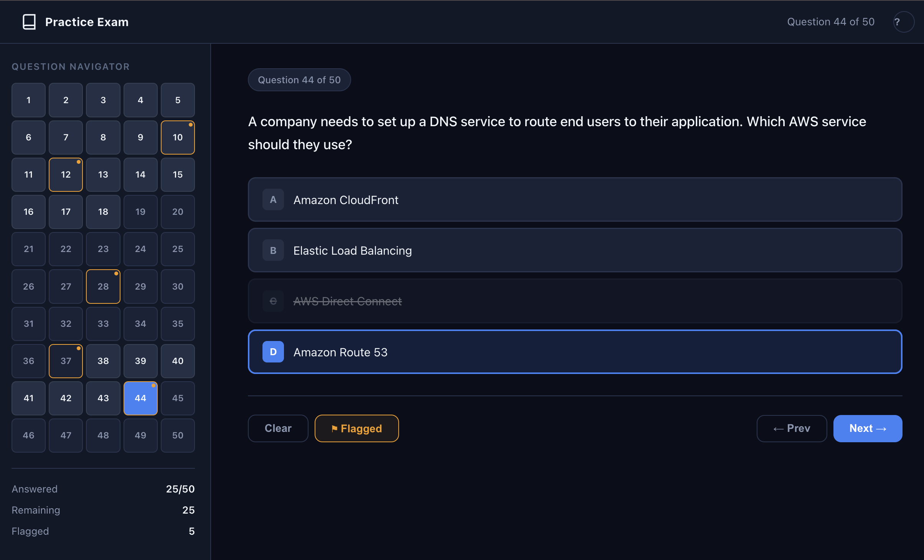Jump to question 30 in navigator
924x560 pixels.
tap(178, 287)
